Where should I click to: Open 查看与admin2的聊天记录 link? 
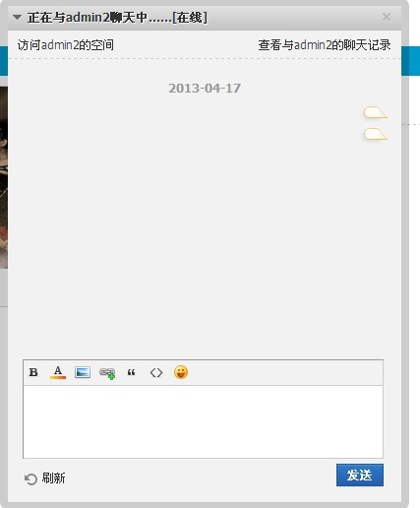coord(325,45)
